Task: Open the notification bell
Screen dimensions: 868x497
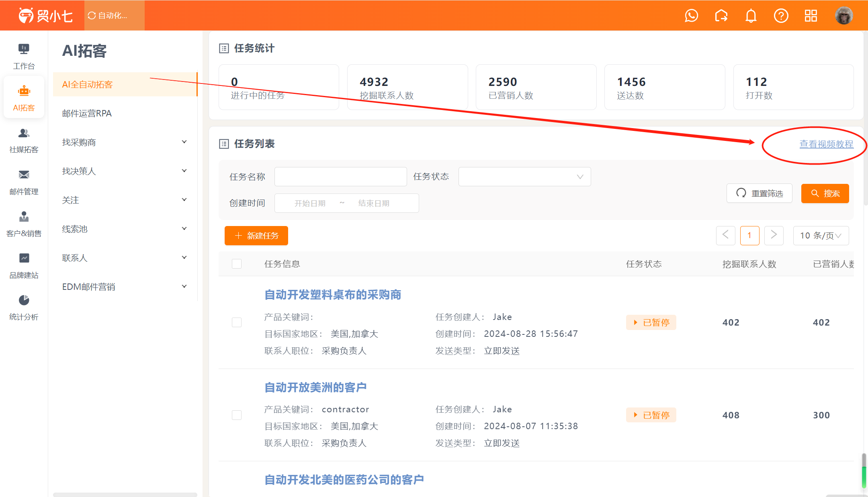Action: pos(751,16)
